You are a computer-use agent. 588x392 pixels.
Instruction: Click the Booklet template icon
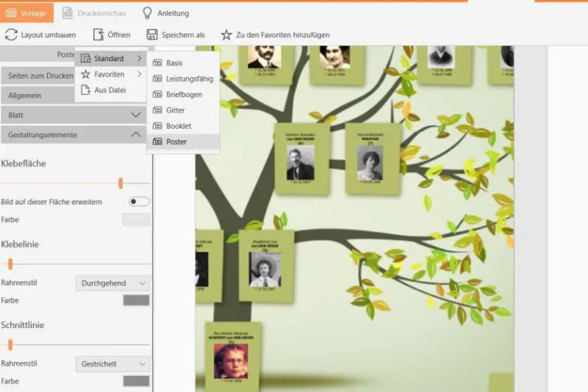pyautogui.click(x=157, y=126)
